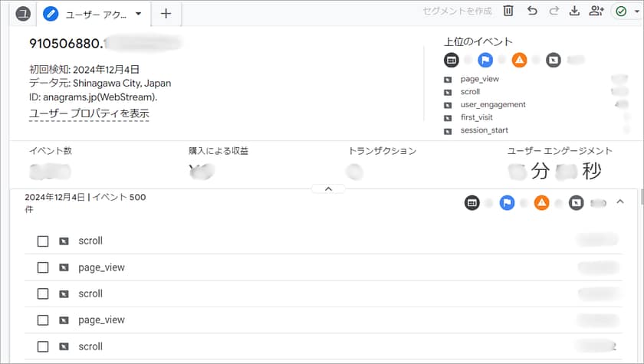Check the box next to the second page_view event
644x364 pixels.
tap(43, 320)
